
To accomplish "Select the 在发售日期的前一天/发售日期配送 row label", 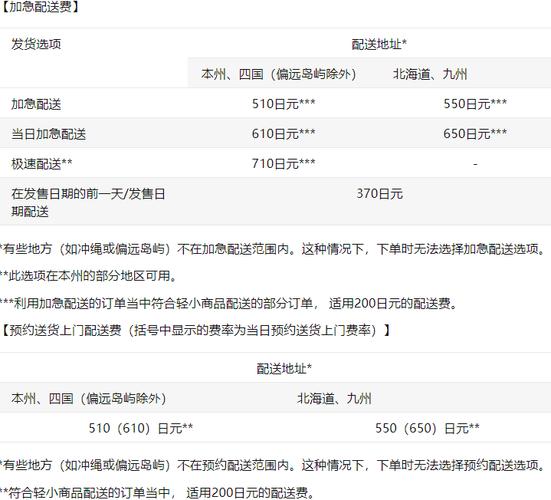I will pyautogui.click(x=88, y=203).
